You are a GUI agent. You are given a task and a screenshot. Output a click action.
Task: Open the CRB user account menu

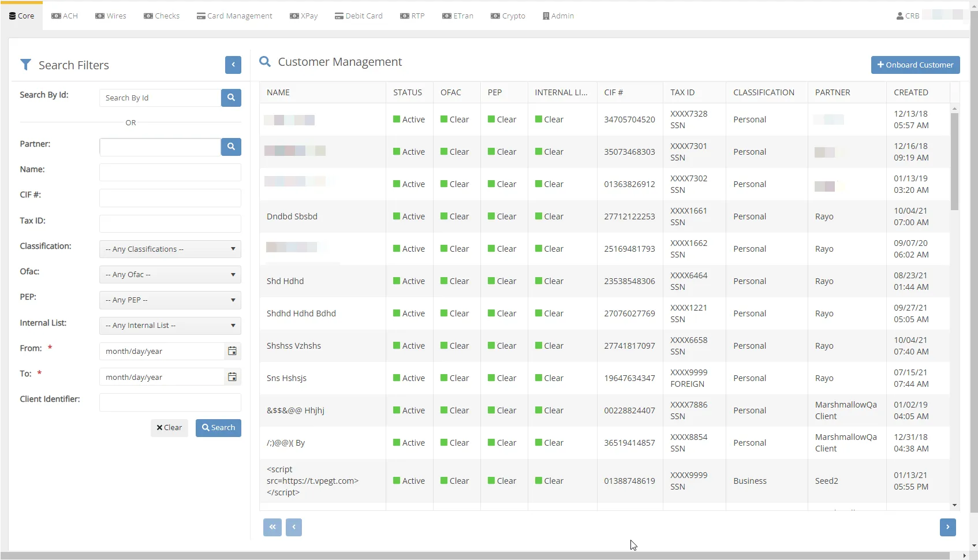click(x=908, y=16)
